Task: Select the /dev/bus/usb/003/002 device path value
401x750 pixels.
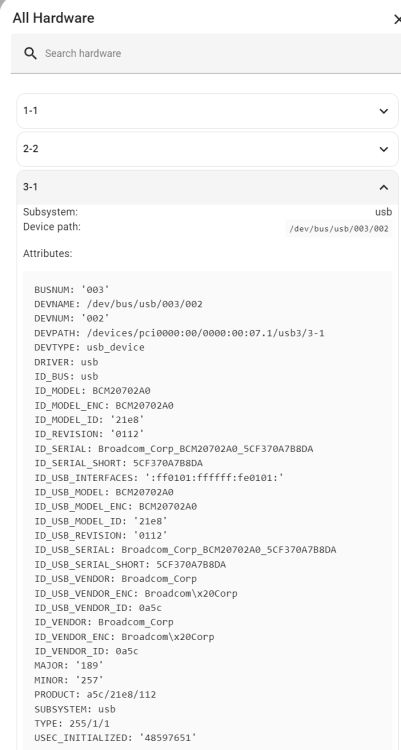Action: [339, 229]
